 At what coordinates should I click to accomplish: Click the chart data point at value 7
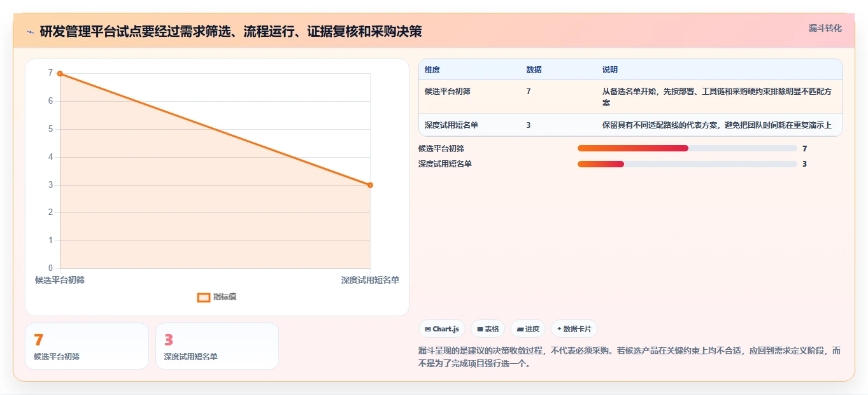pyautogui.click(x=60, y=74)
